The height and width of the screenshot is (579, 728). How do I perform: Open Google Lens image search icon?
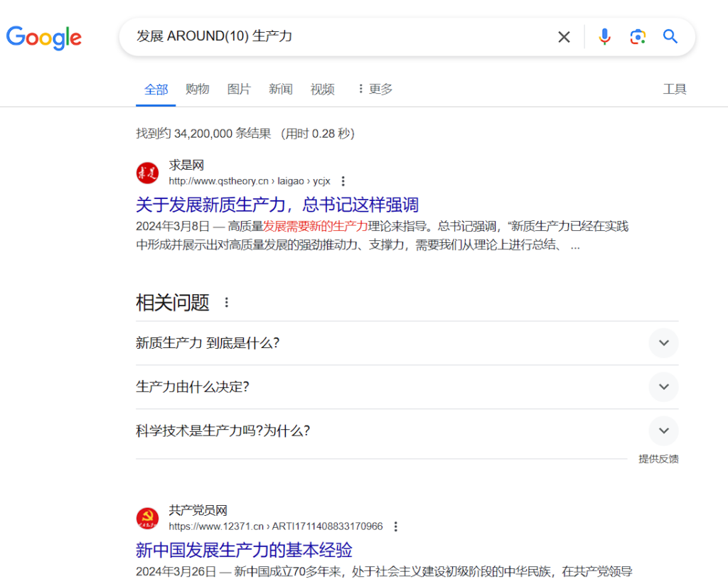point(638,37)
